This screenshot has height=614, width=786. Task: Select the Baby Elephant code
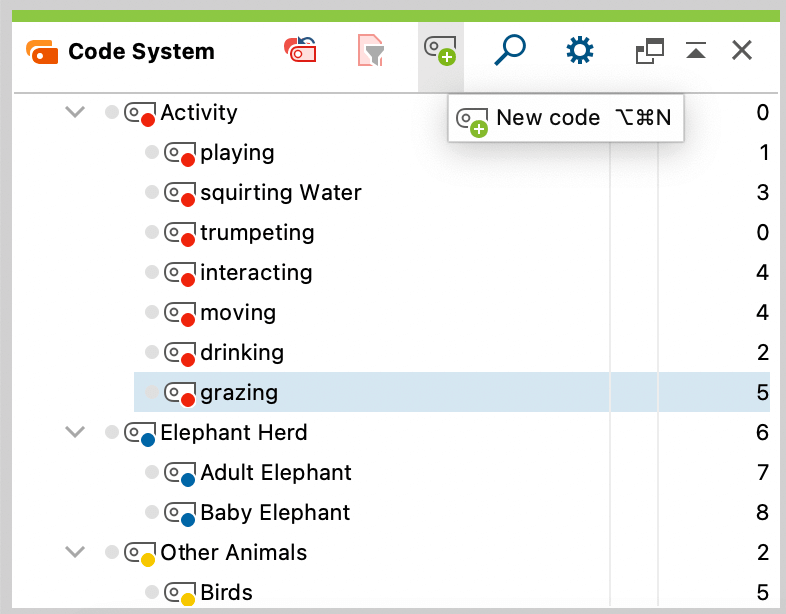coord(275,513)
